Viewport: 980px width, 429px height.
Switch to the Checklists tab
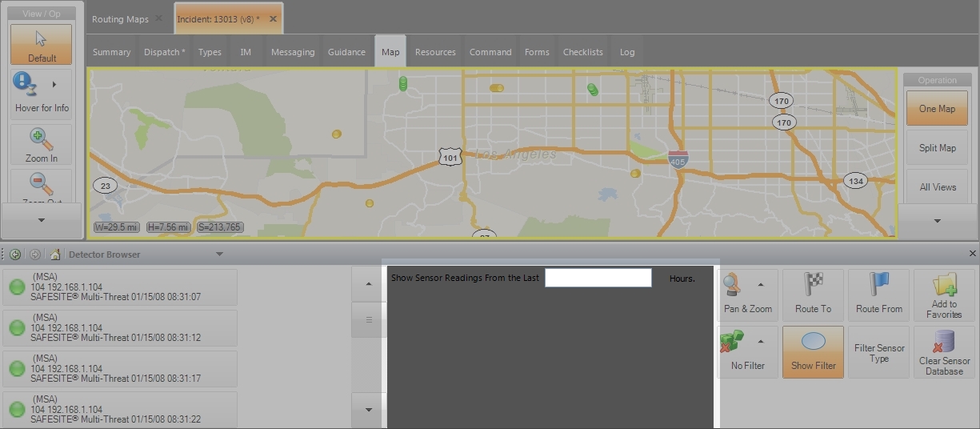pyautogui.click(x=583, y=52)
